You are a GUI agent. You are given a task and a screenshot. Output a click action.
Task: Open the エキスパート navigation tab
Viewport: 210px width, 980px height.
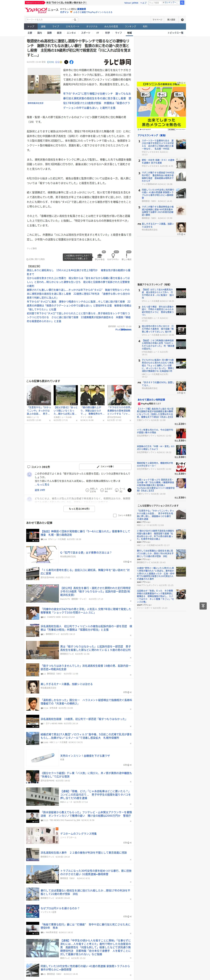(x=72, y=26)
